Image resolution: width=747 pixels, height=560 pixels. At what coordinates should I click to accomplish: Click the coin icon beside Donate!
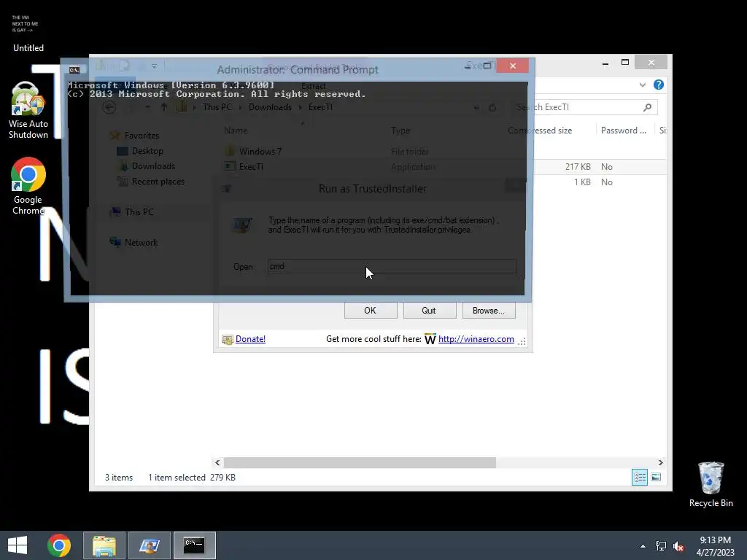coord(228,340)
